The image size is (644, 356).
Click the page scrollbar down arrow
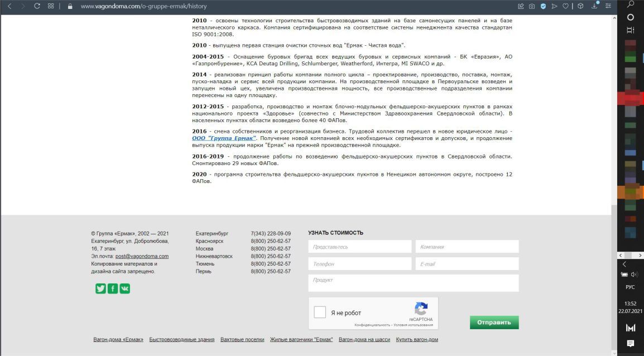tap(614, 353)
